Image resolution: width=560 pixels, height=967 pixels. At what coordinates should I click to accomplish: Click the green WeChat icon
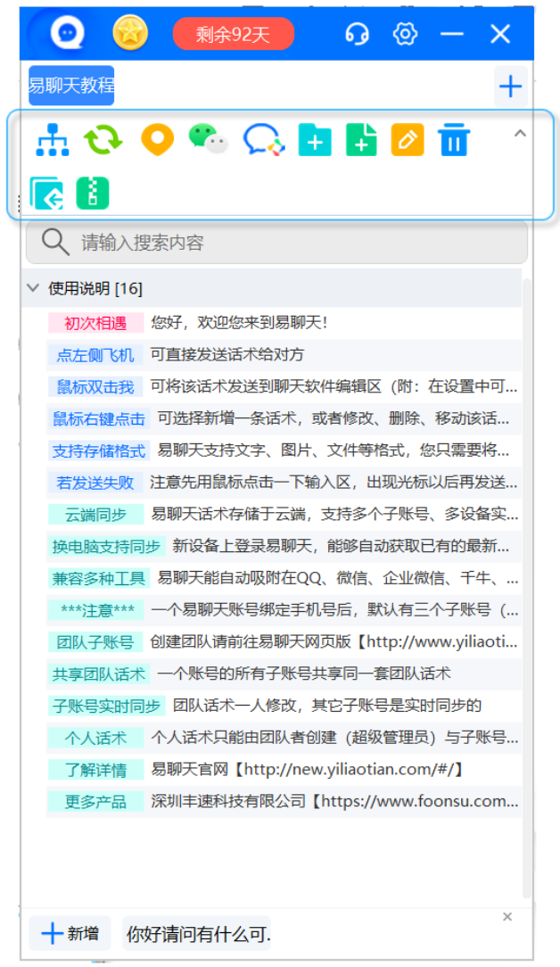(x=208, y=139)
